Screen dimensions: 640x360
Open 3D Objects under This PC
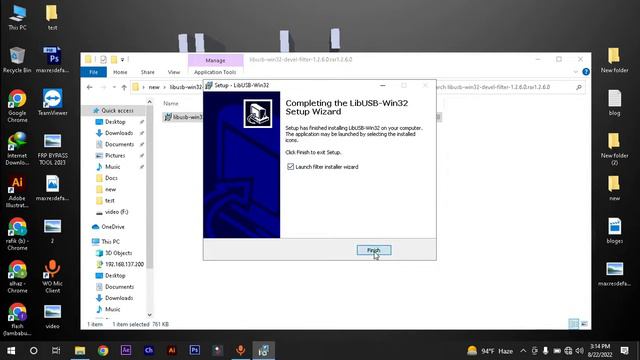point(118,253)
